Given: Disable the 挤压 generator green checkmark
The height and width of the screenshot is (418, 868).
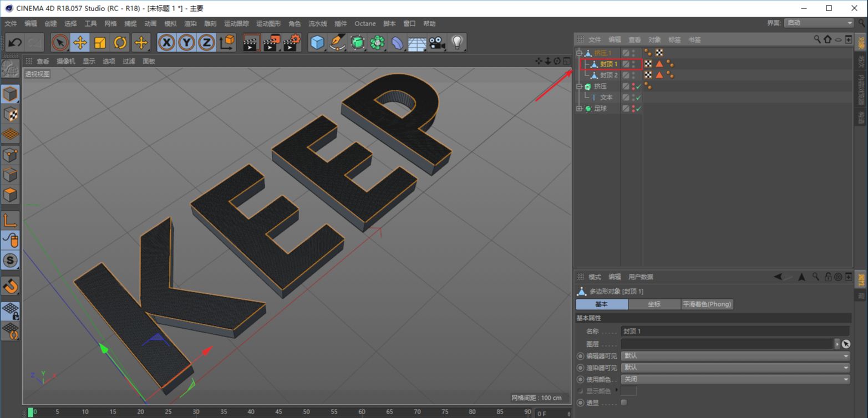Looking at the screenshot, I should pyautogui.click(x=638, y=86).
